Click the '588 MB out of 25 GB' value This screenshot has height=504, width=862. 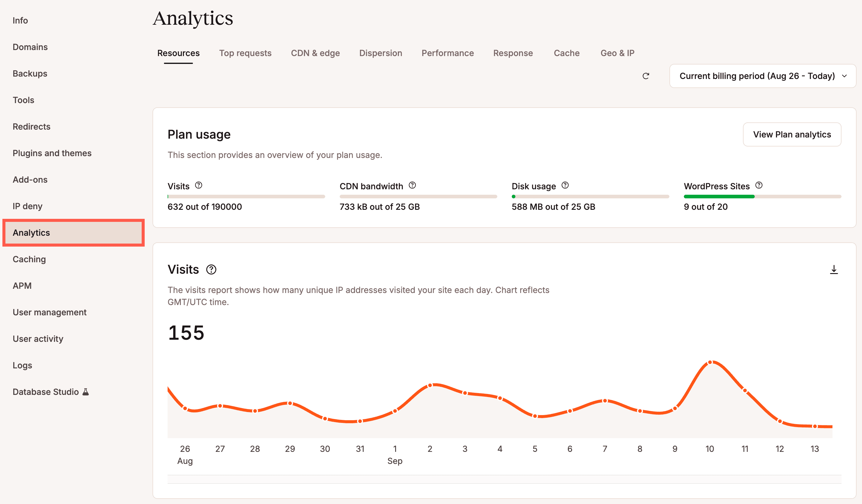click(553, 207)
